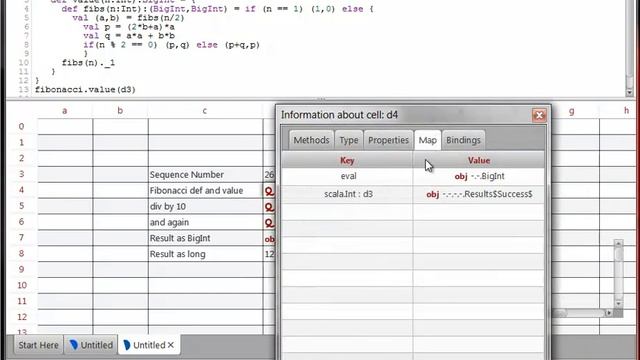Select the 'and again' cell
This screenshot has width=640, height=360.
click(x=205, y=222)
